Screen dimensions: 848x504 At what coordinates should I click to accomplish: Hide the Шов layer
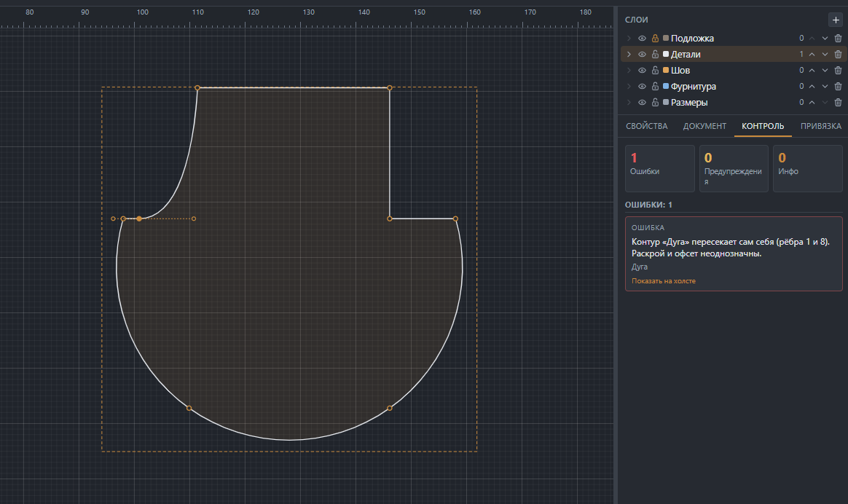[x=642, y=71]
